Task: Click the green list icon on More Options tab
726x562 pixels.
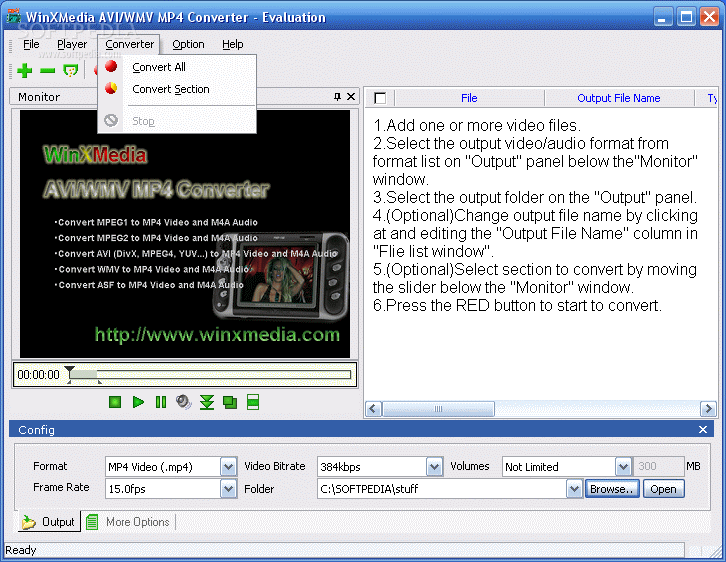Action: point(92,522)
